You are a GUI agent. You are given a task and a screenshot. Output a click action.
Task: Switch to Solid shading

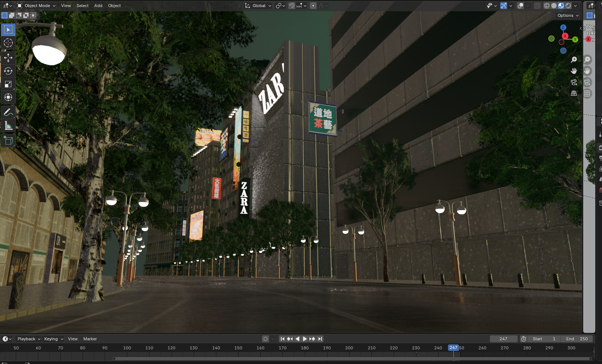tap(554, 6)
